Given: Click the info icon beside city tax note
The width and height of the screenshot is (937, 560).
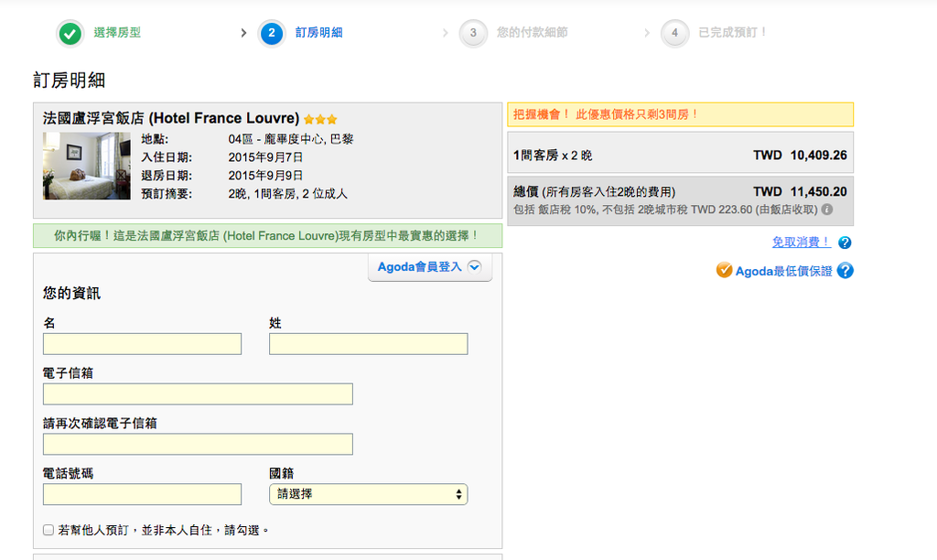Looking at the screenshot, I should 827,210.
